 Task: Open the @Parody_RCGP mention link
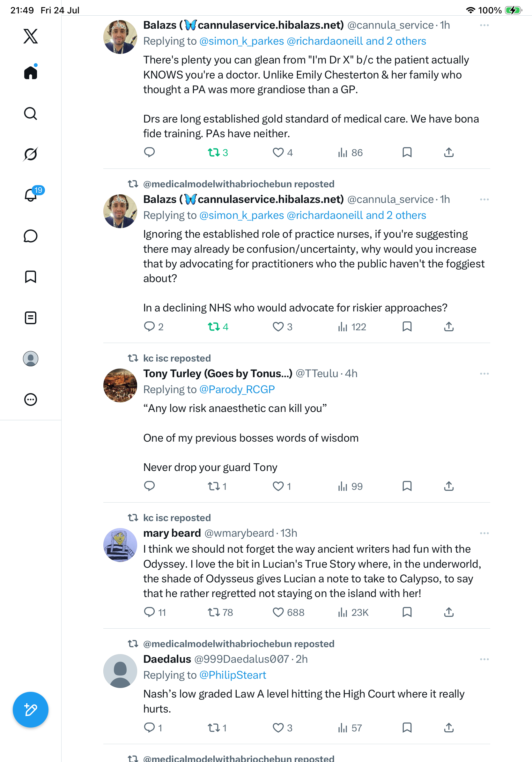coord(237,389)
